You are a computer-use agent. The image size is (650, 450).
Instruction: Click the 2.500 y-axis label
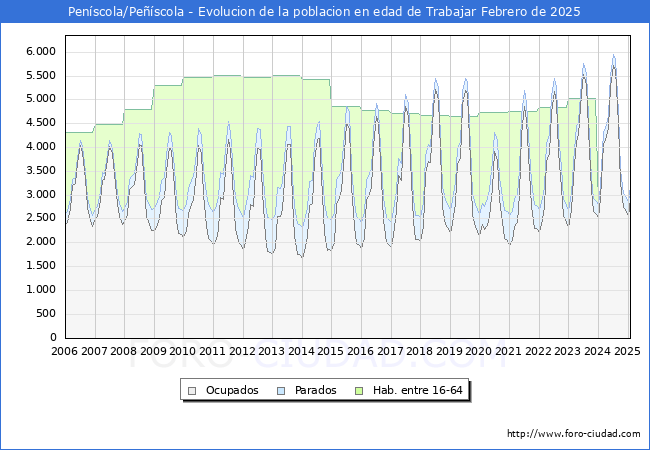click(x=41, y=218)
